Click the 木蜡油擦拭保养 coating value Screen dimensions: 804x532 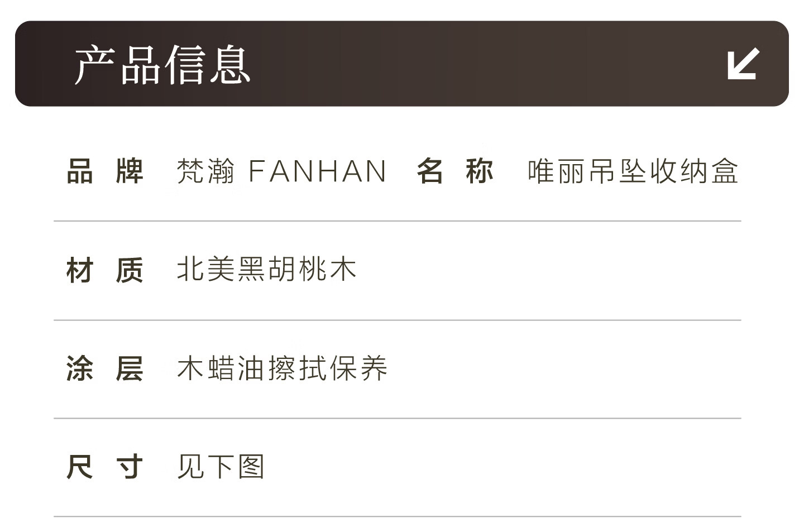coord(282,368)
